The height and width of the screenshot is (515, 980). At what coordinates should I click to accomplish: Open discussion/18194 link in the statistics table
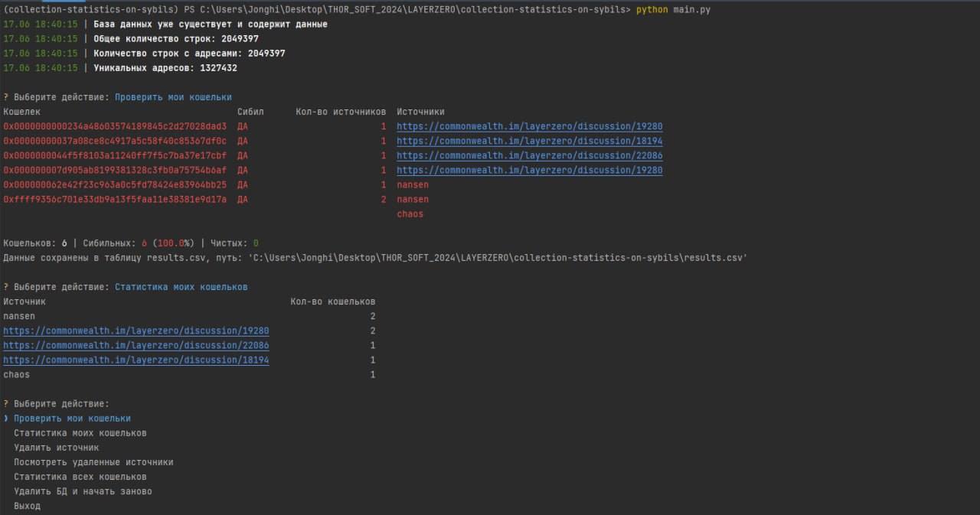136,360
